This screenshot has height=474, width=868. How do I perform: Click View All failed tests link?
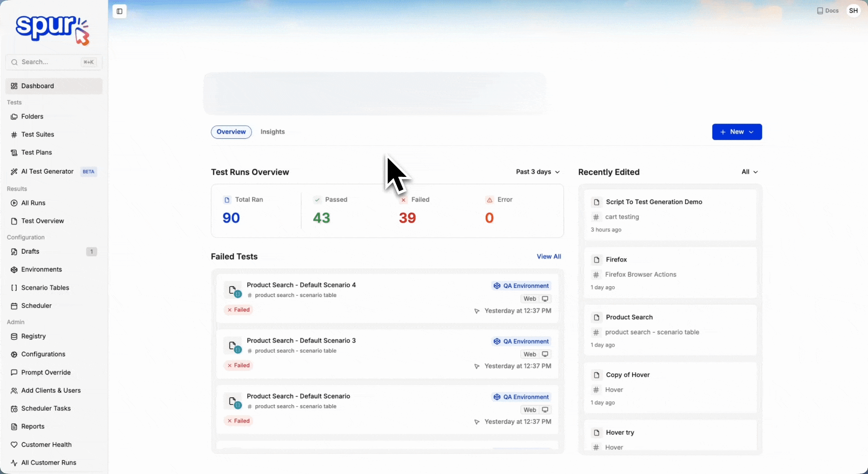[x=549, y=256]
